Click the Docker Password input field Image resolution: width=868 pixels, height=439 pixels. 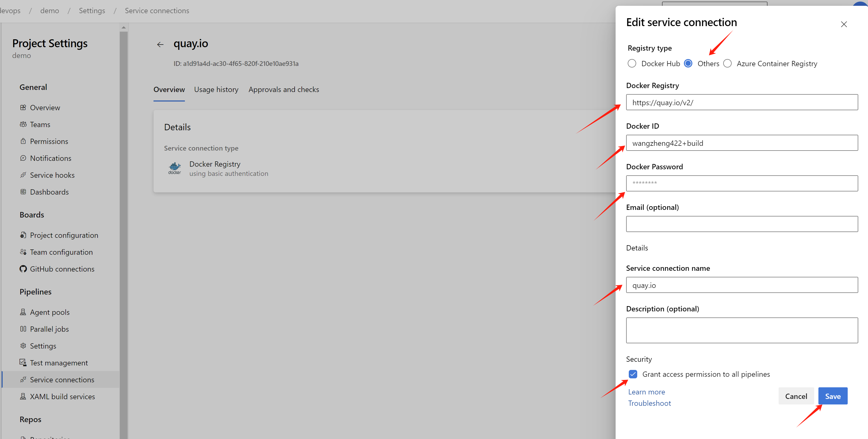click(x=742, y=183)
